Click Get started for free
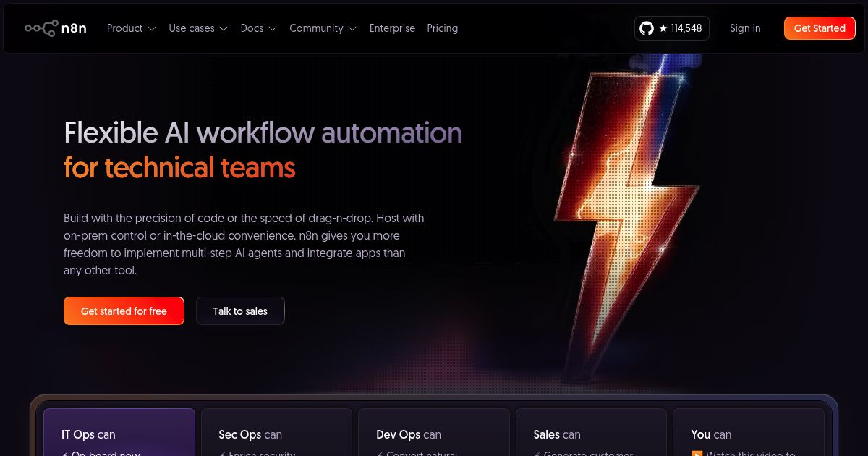The height and width of the screenshot is (456, 868). click(x=124, y=311)
